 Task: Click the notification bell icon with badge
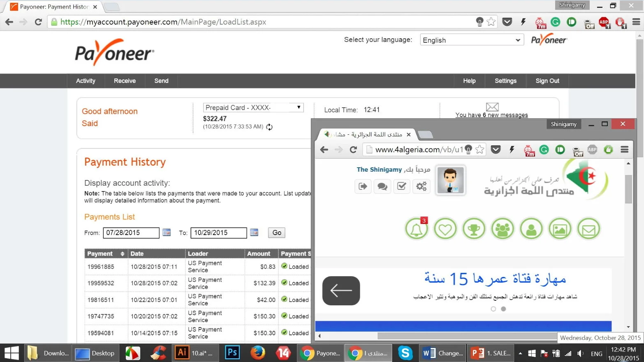(x=416, y=229)
